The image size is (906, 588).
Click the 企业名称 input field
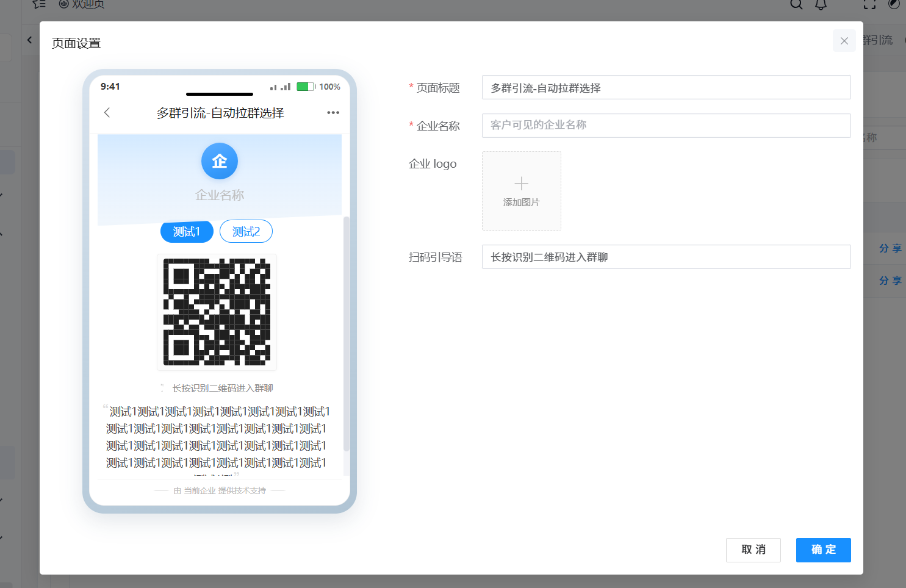coord(666,125)
